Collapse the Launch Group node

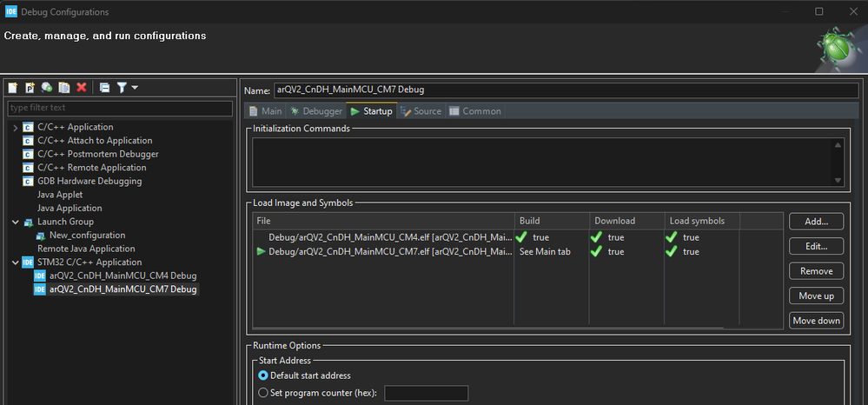pyautogui.click(x=15, y=222)
